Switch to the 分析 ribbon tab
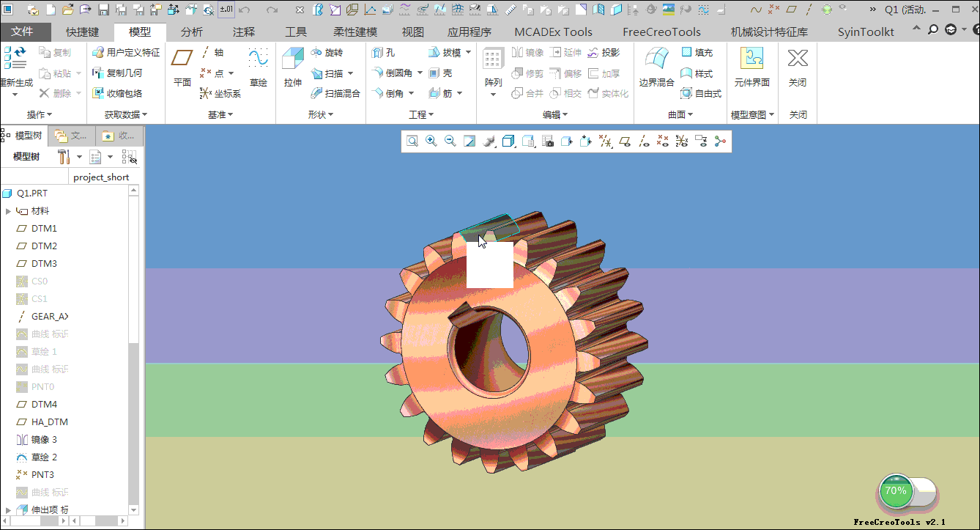This screenshot has height=530, width=980. (x=192, y=32)
